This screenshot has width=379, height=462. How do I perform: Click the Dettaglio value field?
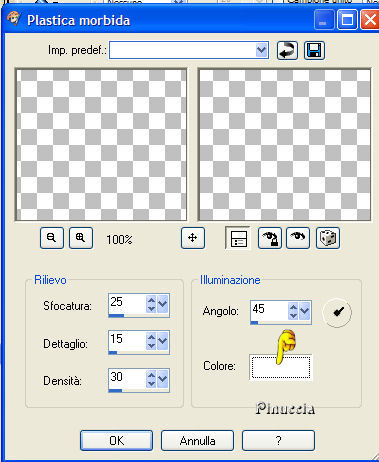[127, 340]
